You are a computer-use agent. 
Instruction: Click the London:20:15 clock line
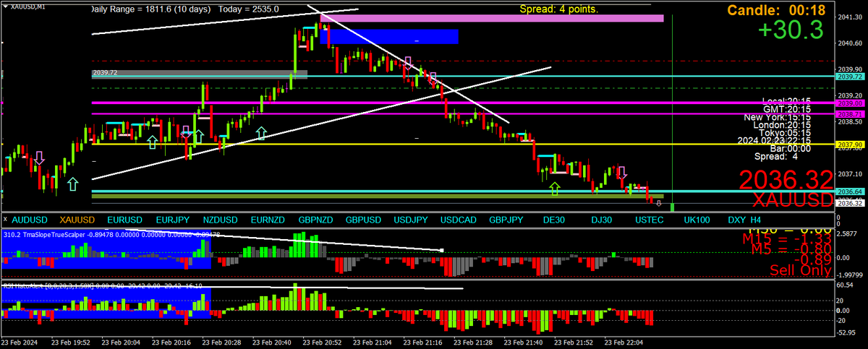pyautogui.click(x=783, y=124)
